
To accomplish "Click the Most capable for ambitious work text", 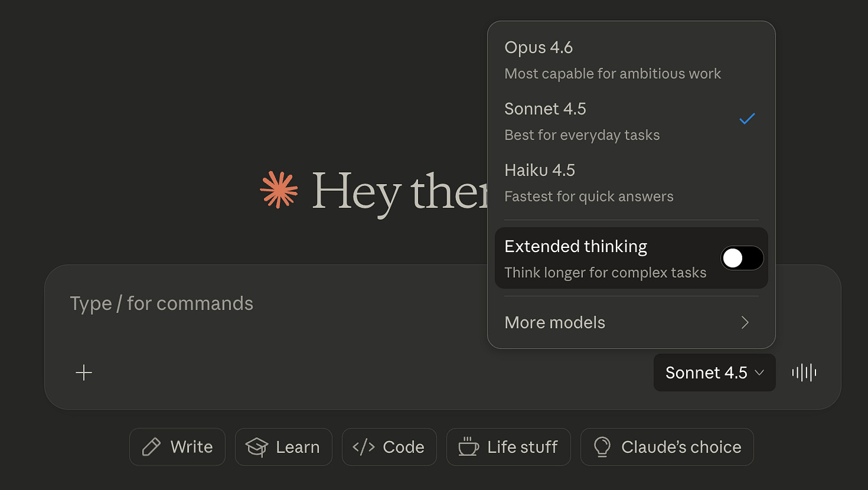I will coord(613,74).
